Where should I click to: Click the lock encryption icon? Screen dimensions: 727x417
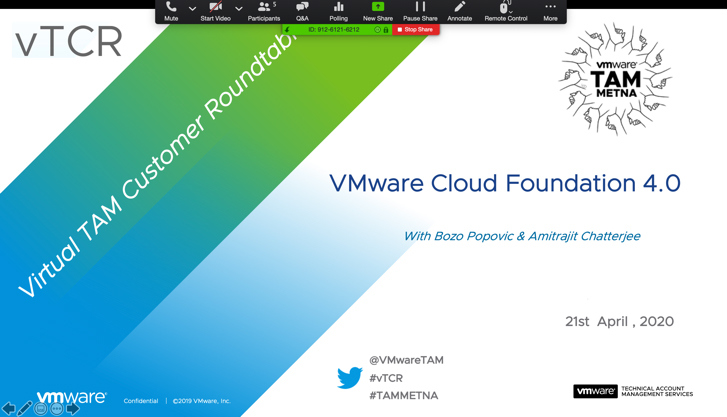pyautogui.click(x=386, y=30)
